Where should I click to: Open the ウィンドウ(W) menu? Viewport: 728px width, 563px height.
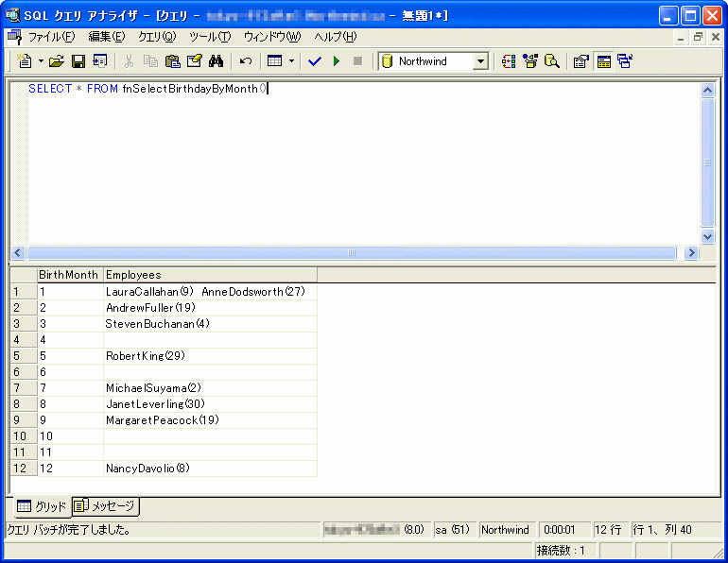coord(272,37)
